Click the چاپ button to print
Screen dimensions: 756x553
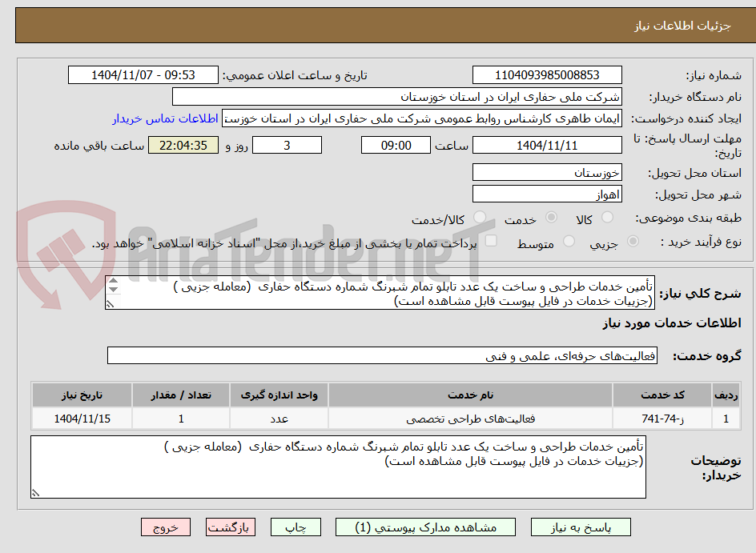click(296, 527)
